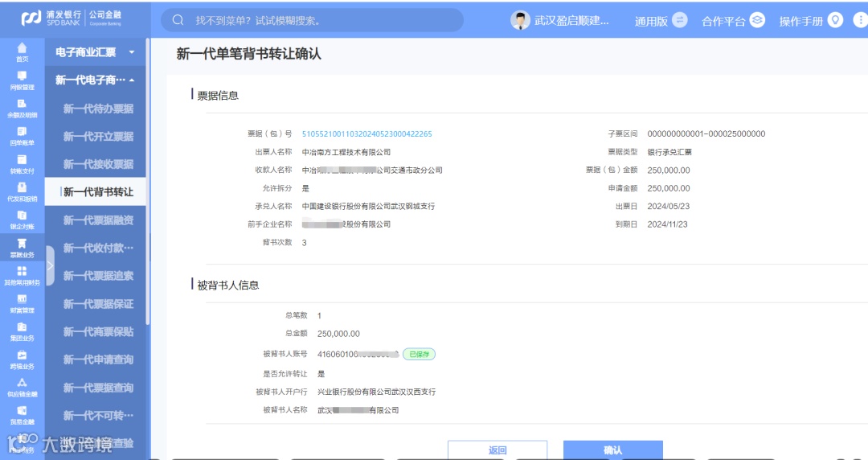Image resolution: width=868 pixels, height=460 pixels.
Task: Click issue date 2024/05/23
Action: [x=668, y=206]
